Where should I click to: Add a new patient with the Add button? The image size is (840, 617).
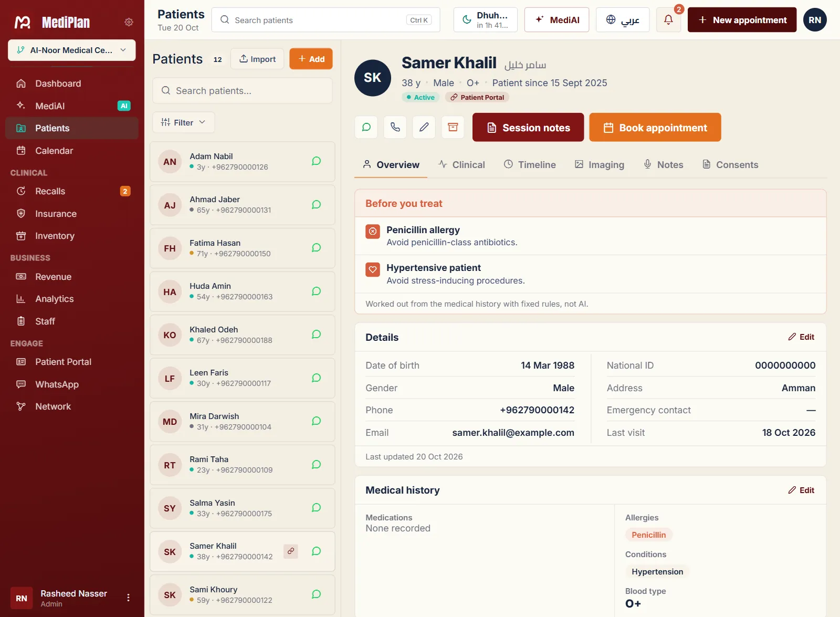click(311, 59)
